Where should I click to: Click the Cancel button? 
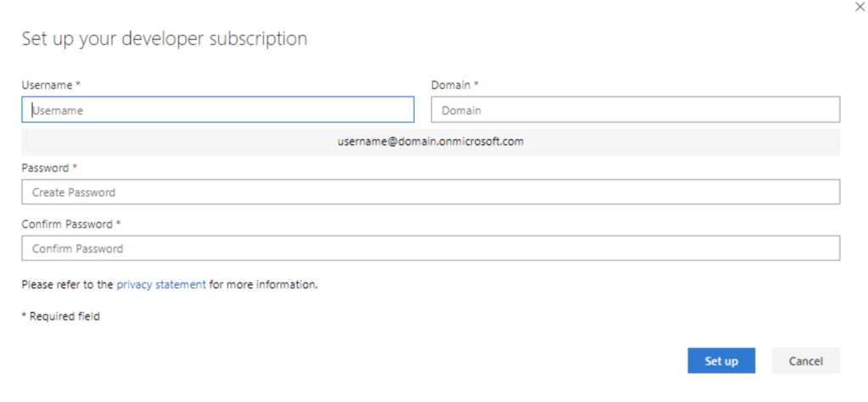tap(805, 360)
